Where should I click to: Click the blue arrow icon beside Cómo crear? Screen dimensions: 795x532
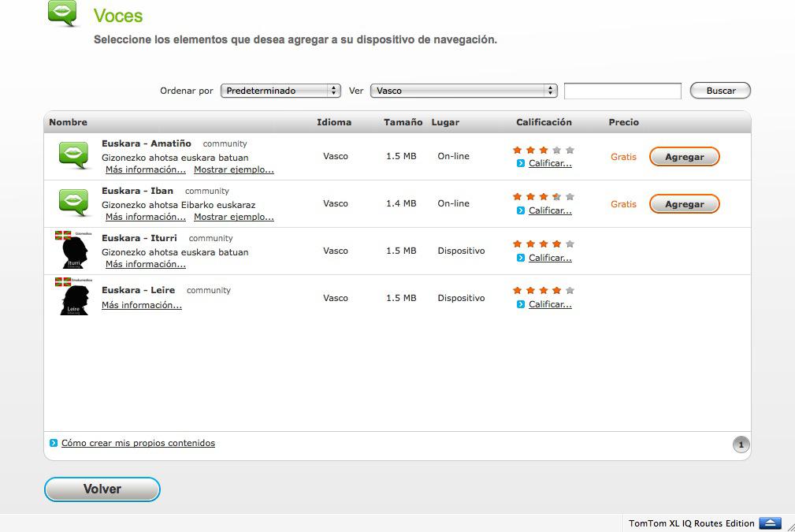pos(54,443)
